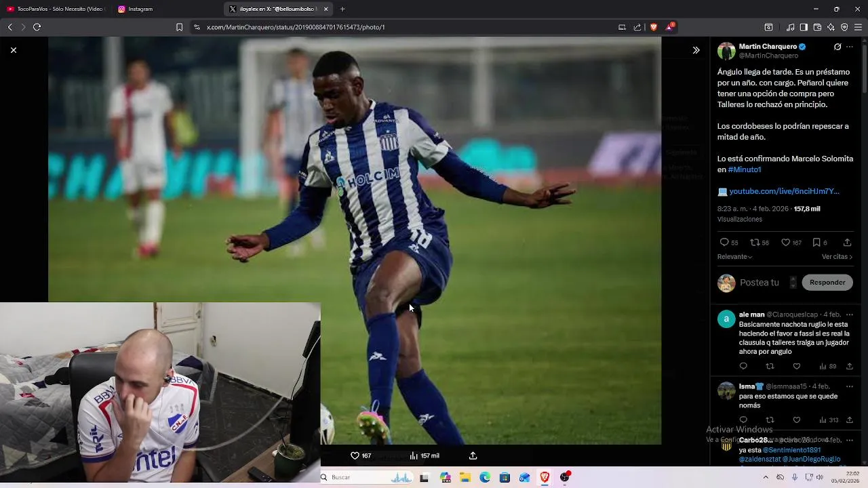Open Task View in the taskbar
The image size is (868, 488).
point(424,478)
